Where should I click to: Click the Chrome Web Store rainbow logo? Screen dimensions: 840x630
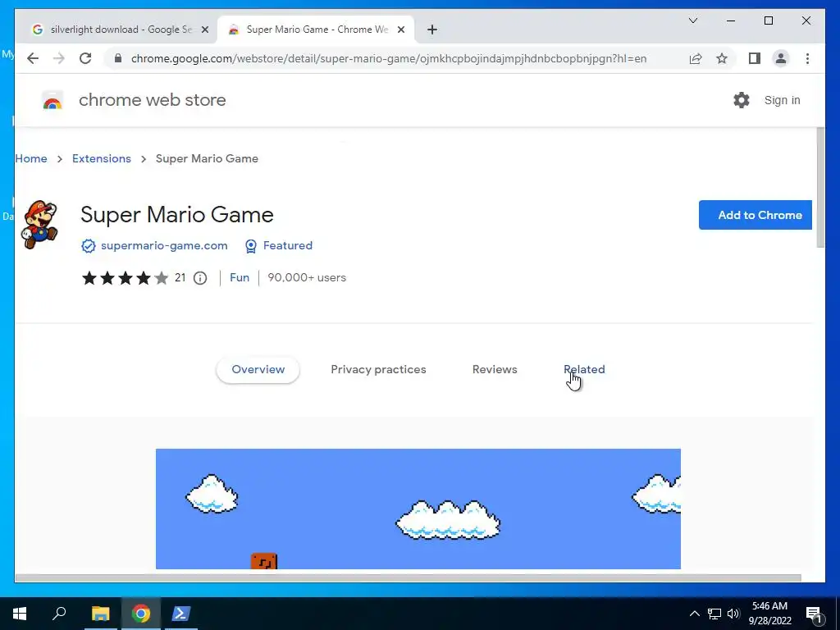tap(52, 100)
